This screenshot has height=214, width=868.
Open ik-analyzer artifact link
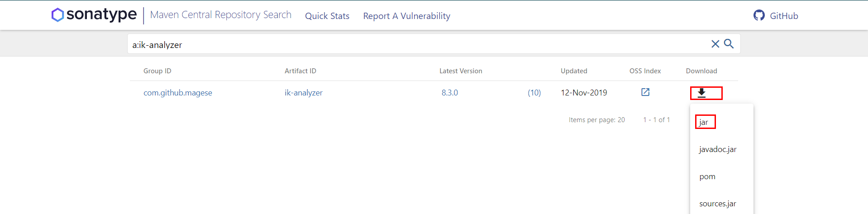coord(304,93)
